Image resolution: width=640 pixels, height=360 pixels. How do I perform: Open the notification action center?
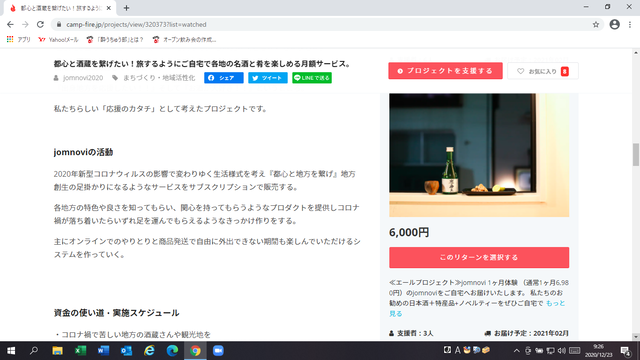626,351
